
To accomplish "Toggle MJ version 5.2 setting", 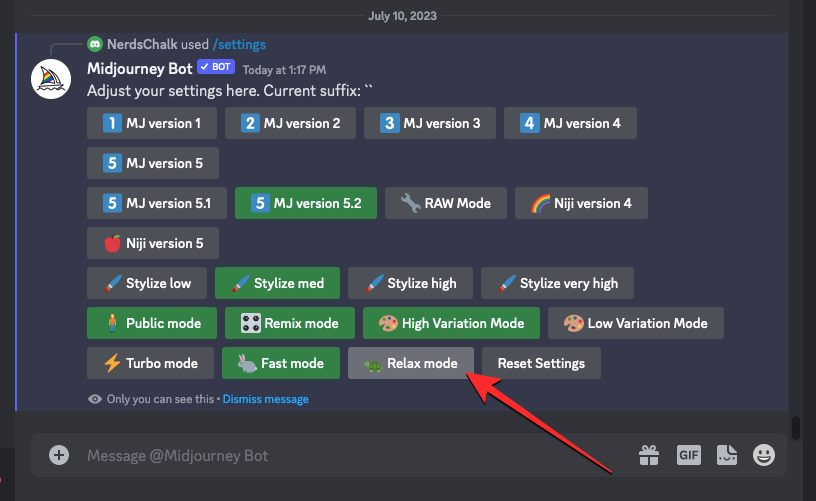I will click(x=306, y=203).
